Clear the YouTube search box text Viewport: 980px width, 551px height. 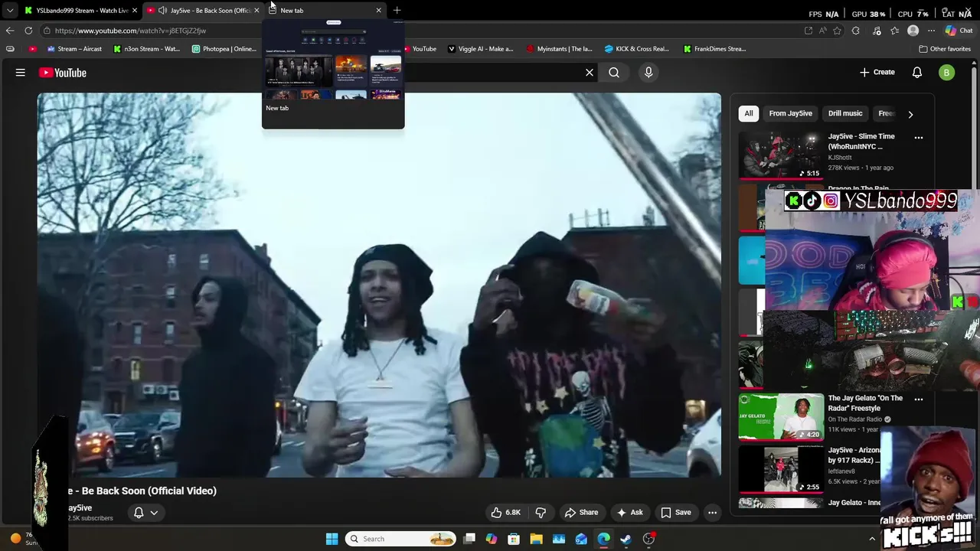[590, 73]
